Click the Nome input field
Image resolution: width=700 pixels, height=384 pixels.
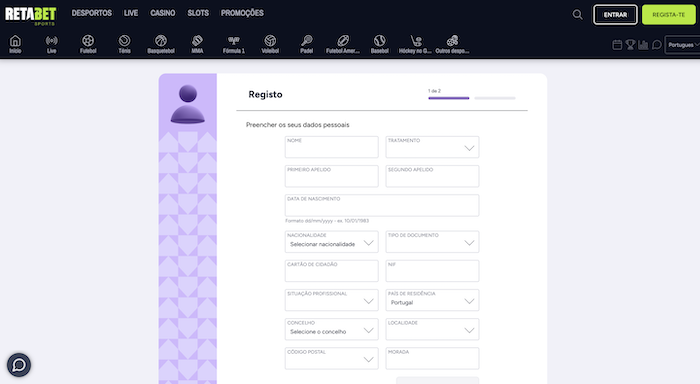331,147
